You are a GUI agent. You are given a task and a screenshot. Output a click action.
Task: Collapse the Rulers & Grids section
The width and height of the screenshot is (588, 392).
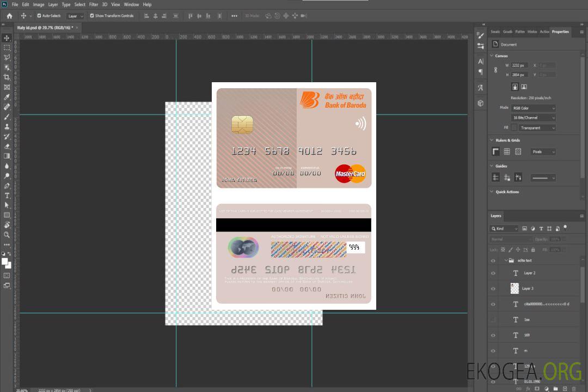click(x=492, y=140)
